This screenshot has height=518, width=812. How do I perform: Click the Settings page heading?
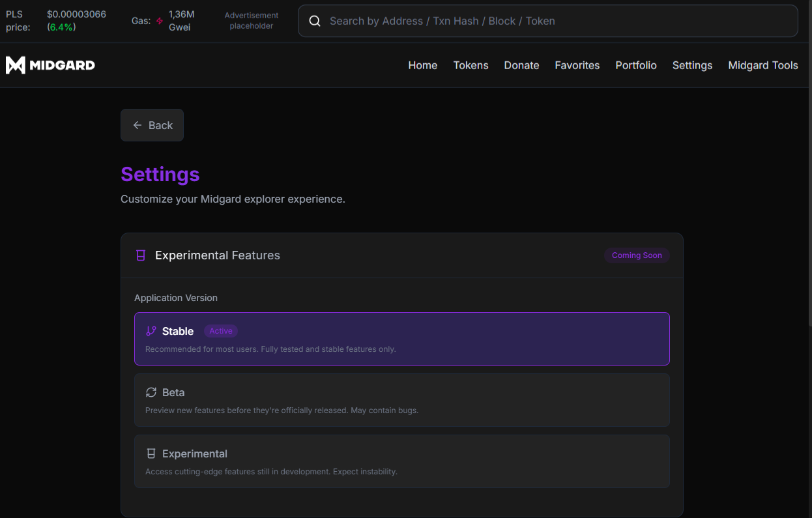tap(160, 174)
